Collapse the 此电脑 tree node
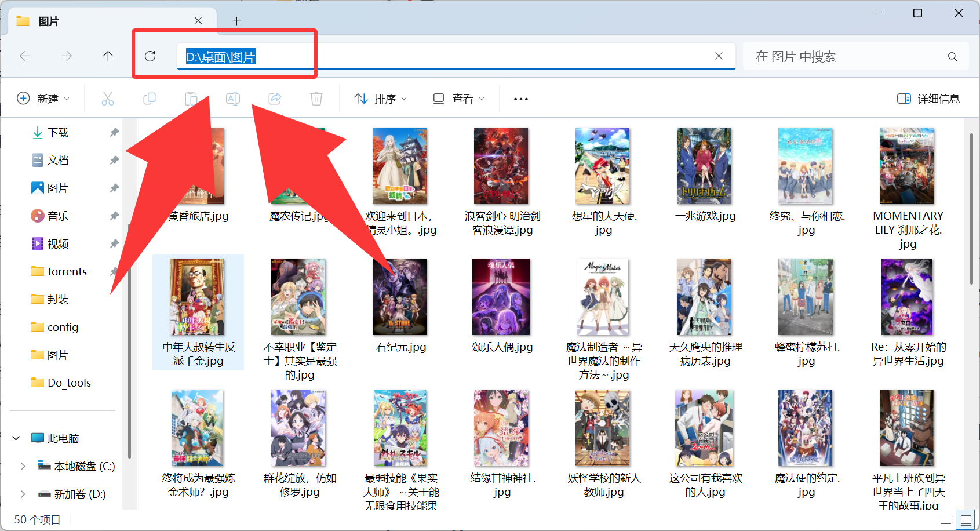Image resolution: width=980 pixels, height=531 pixels. tap(17, 438)
